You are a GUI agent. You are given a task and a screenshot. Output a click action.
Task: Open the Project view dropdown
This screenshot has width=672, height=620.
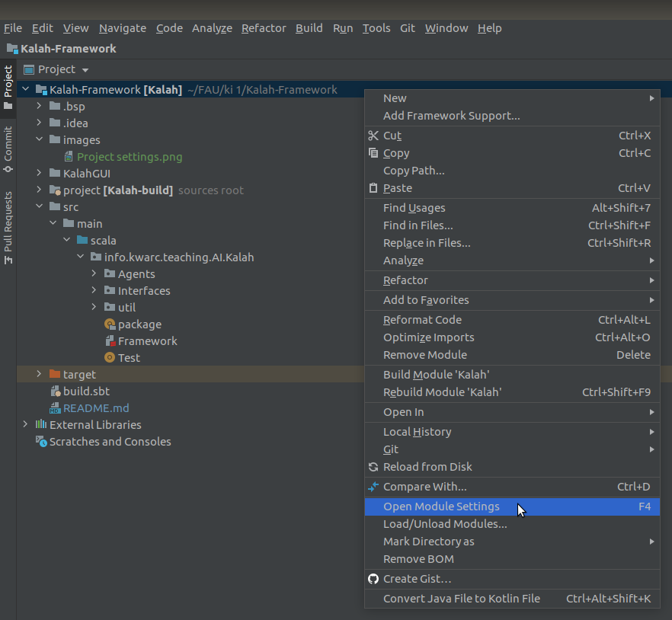point(85,70)
